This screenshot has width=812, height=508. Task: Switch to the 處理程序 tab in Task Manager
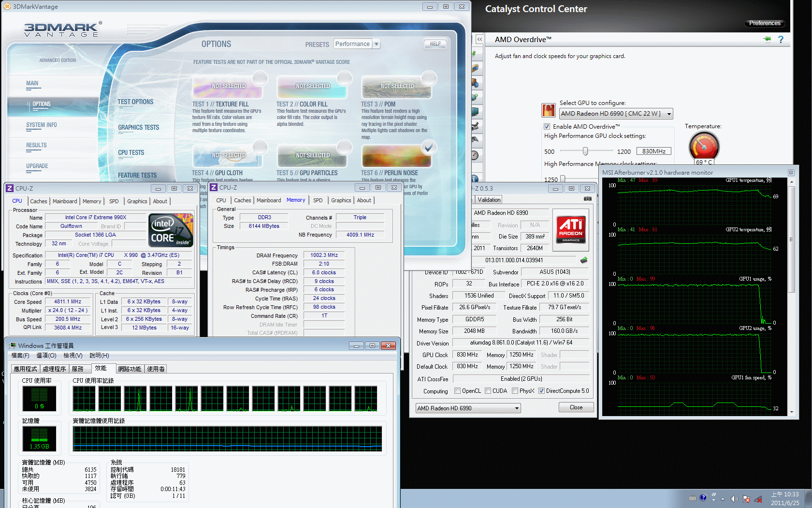[x=54, y=369]
